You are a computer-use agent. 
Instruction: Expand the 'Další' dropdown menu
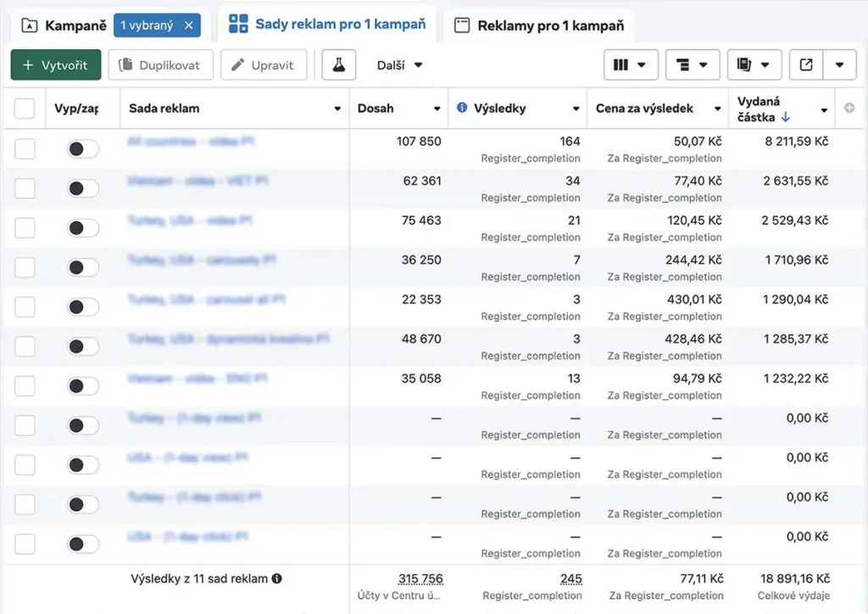(399, 65)
